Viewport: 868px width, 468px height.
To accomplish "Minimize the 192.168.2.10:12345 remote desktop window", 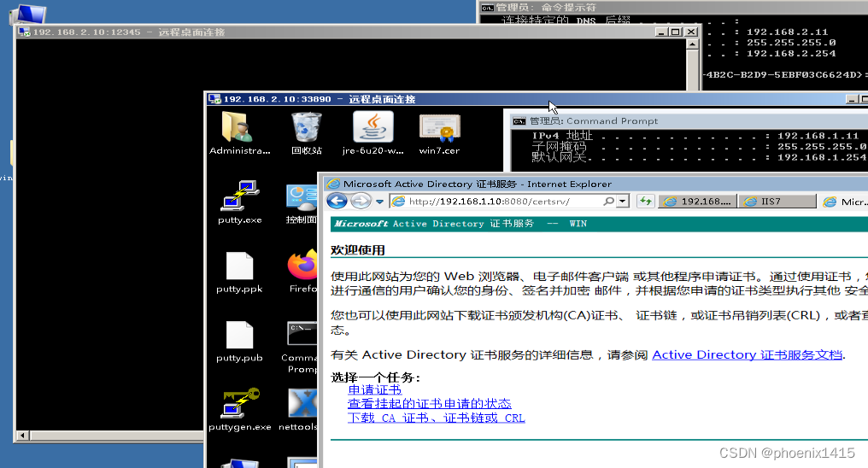I will pos(661,32).
